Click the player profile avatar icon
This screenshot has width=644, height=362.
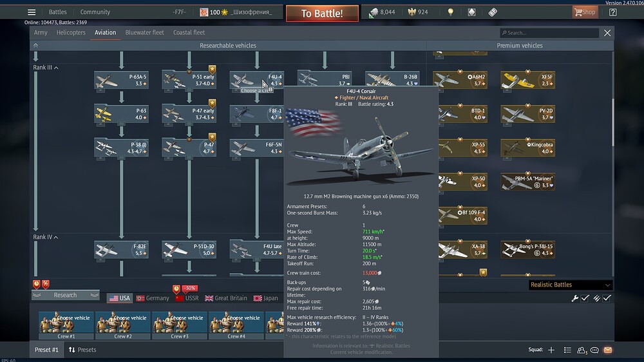coord(204,12)
